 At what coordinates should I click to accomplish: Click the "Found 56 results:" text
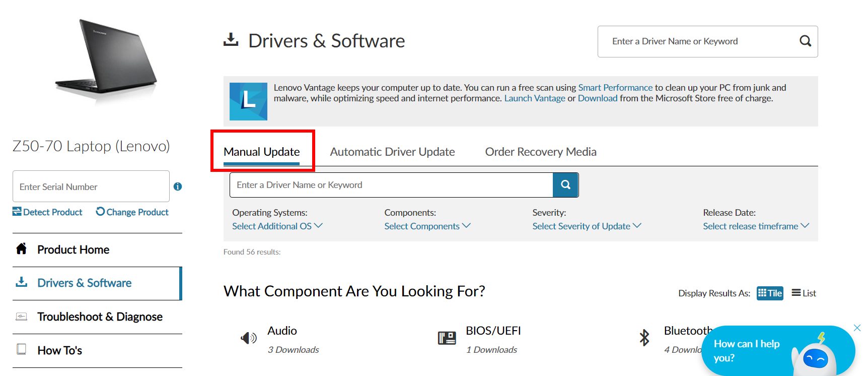[252, 252]
